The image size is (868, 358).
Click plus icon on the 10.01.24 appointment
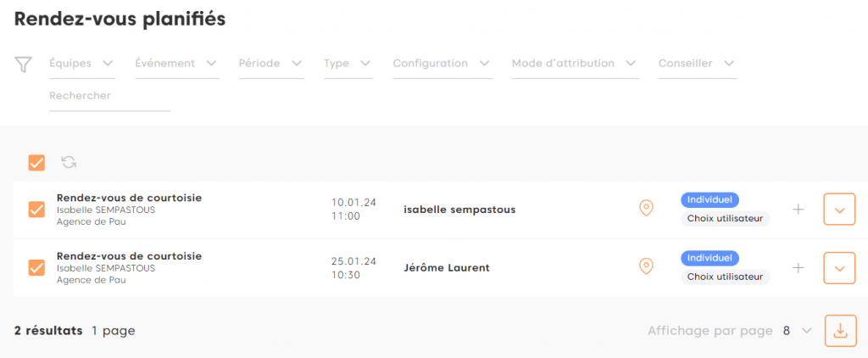[x=798, y=210]
